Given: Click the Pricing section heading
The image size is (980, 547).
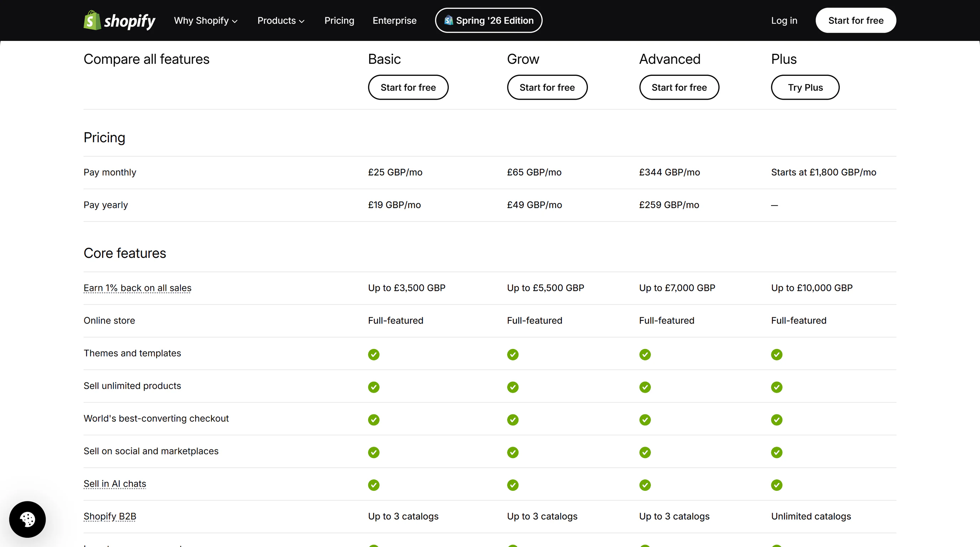Looking at the screenshot, I should point(104,138).
